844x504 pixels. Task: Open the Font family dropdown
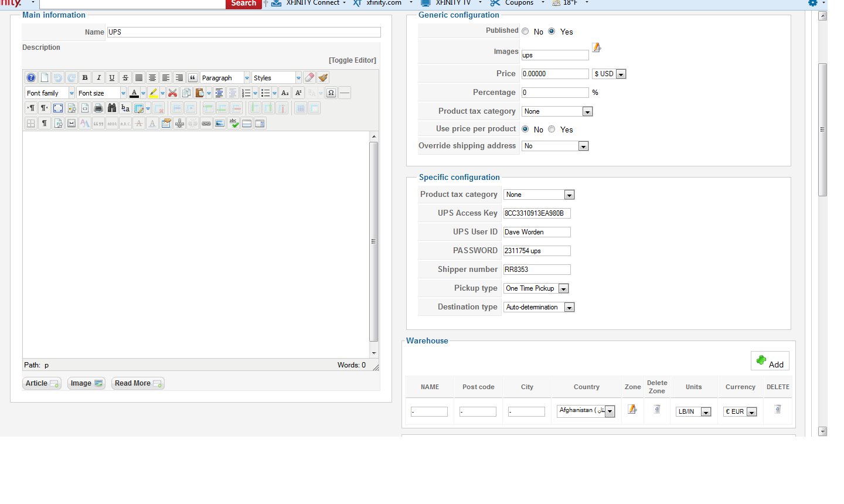click(x=50, y=93)
